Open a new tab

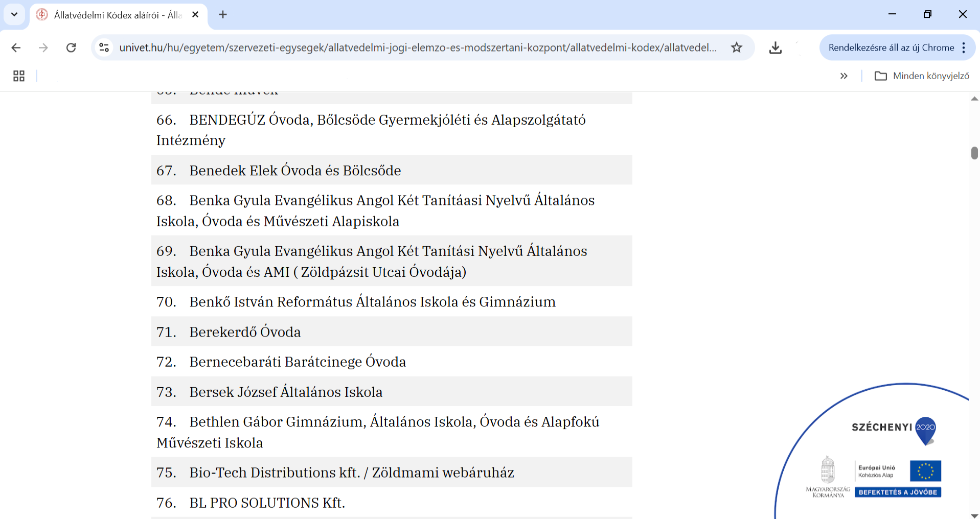pyautogui.click(x=223, y=15)
